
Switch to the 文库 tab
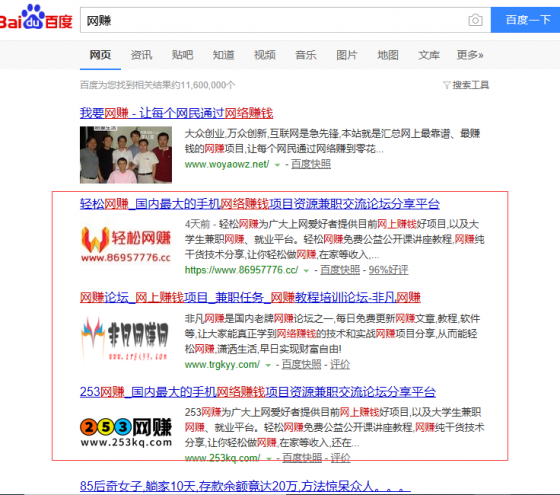[x=429, y=55]
